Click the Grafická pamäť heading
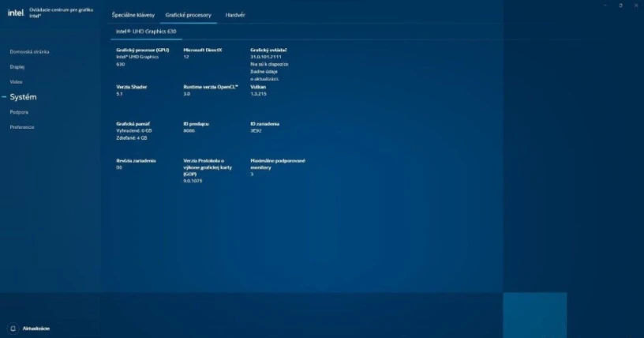 pyautogui.click(x=133, y=124)
